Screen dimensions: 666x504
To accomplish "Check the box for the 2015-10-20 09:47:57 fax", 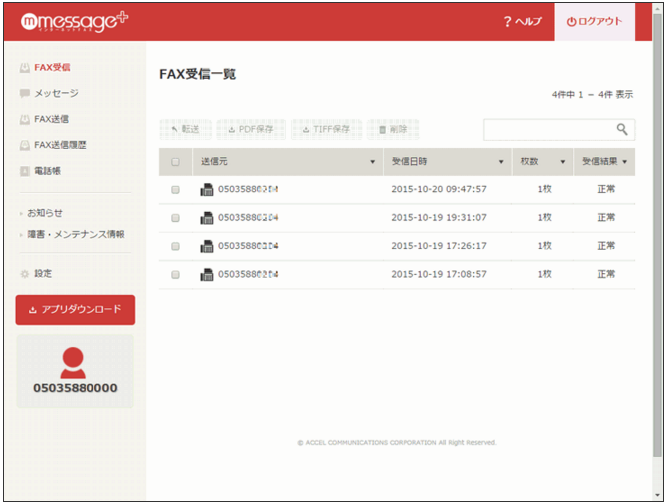I will click(x=176, y=189).
